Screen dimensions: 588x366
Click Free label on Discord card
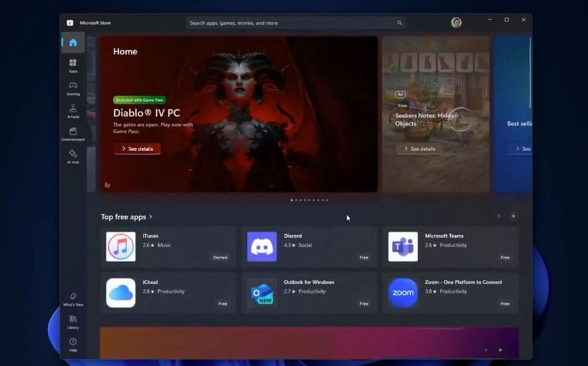pyautogui.click(x=364, y=258)
